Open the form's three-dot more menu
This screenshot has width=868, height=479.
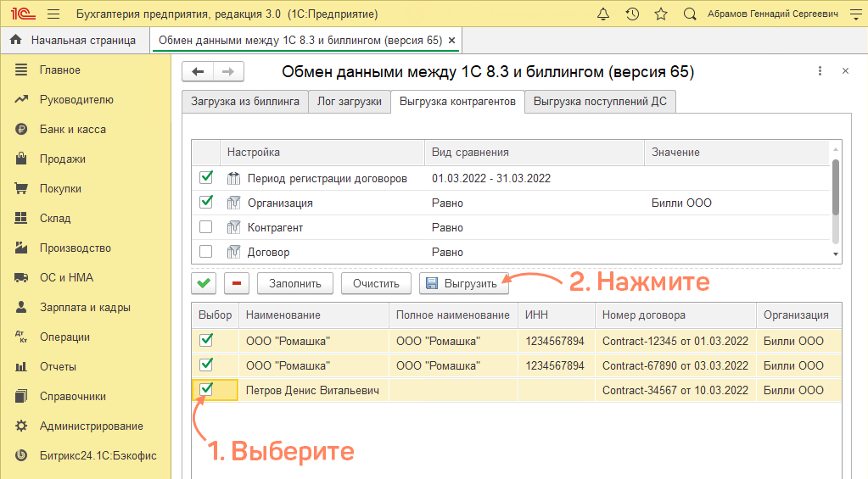[820, 71]
